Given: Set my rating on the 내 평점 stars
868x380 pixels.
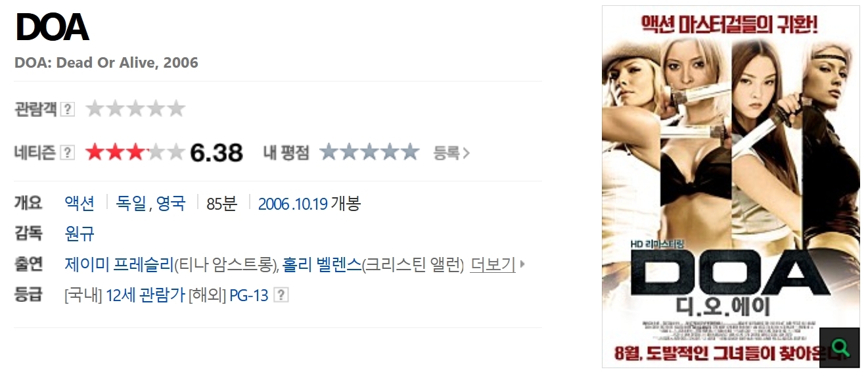Looking at the screenshot, I should tap(369, 153).
